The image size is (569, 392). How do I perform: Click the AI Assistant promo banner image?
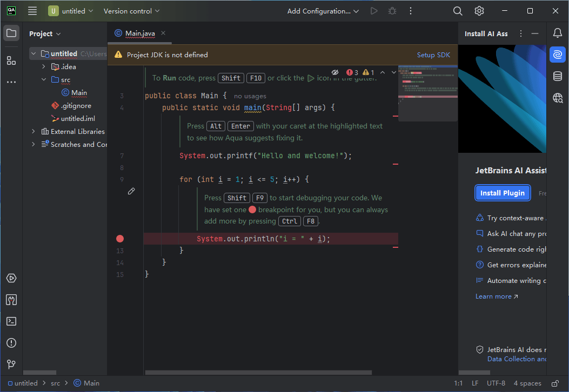(502, 99)
